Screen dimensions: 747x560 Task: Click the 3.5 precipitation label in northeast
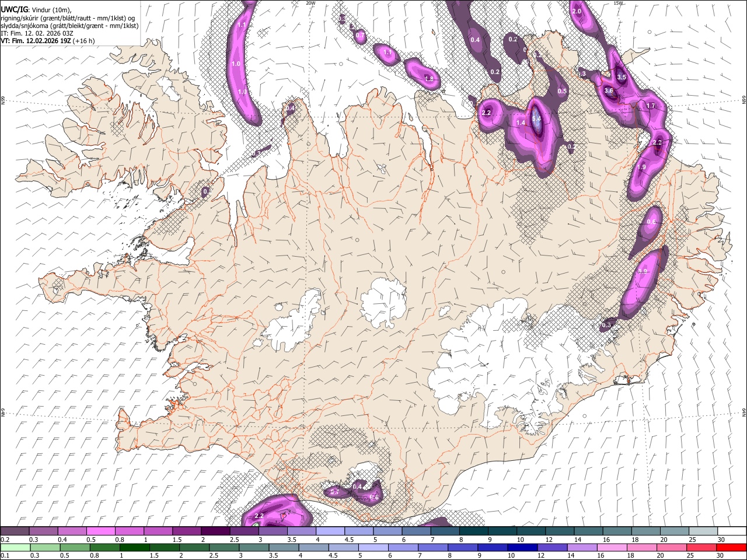(621, 77)
